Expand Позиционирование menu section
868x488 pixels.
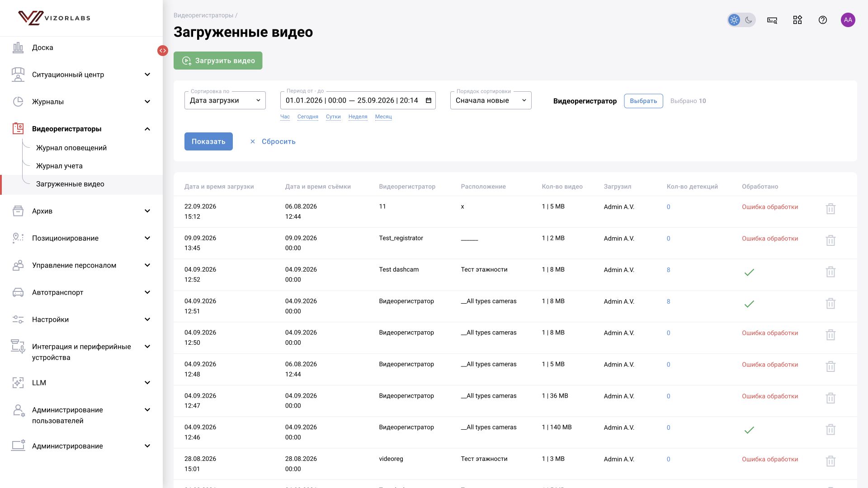coord(147,238)
